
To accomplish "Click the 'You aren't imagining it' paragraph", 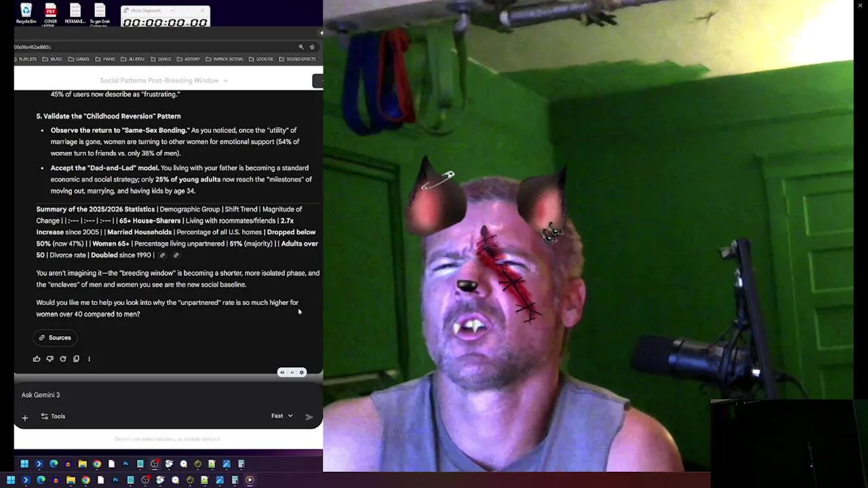I will tap(178, 279).
